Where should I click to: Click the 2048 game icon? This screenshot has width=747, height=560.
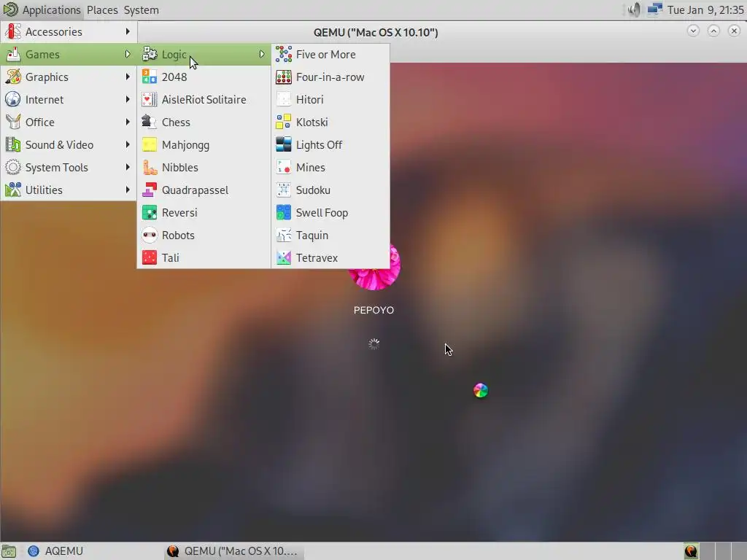tap(149, 77)
